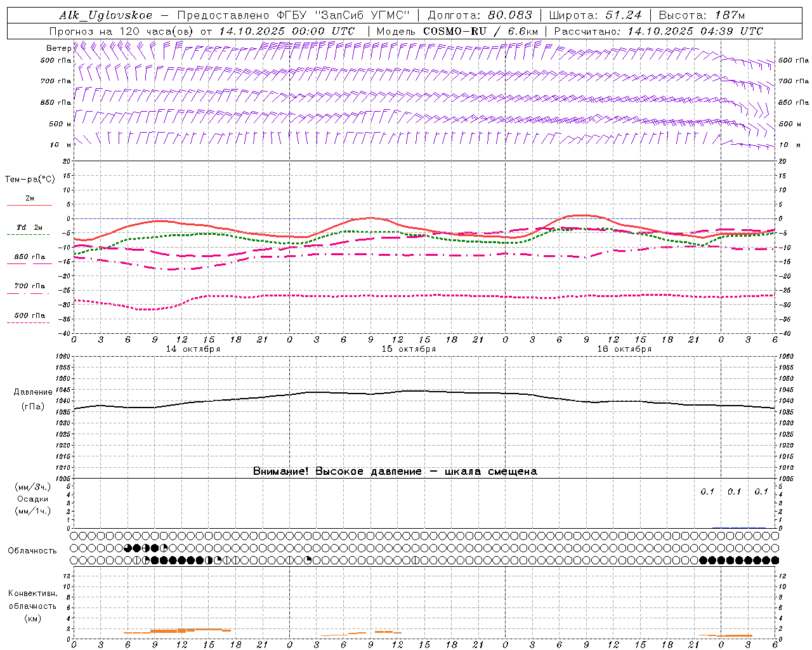The height and width of the screenshot is (650, 812).
Task: Click the (мм/3ч.) precipitation unit label
Action: click(33, 487)
